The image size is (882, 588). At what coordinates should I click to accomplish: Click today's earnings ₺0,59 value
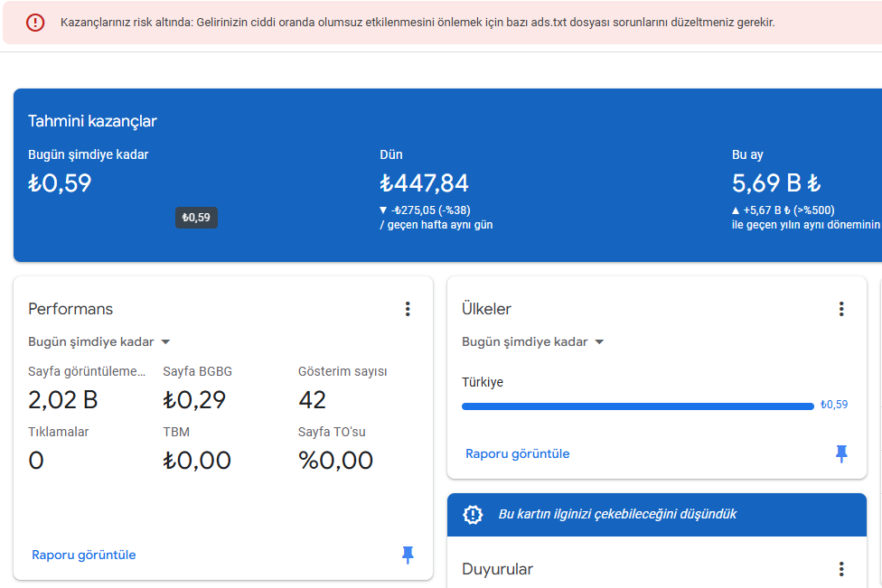click(x=60, y=183)
